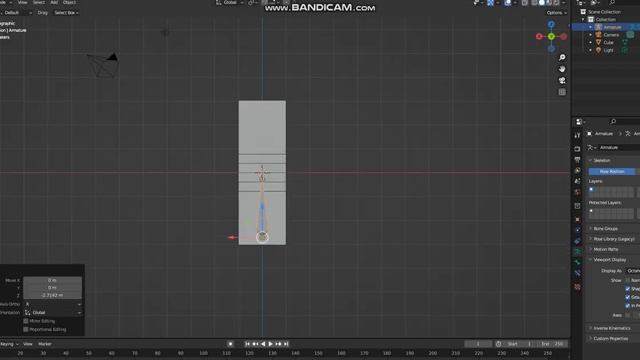The height and width of the screenshot is (360, 640).
Task: Toggle the Axes checkbox in Viewport Display
Action: [x=628, y=315]
